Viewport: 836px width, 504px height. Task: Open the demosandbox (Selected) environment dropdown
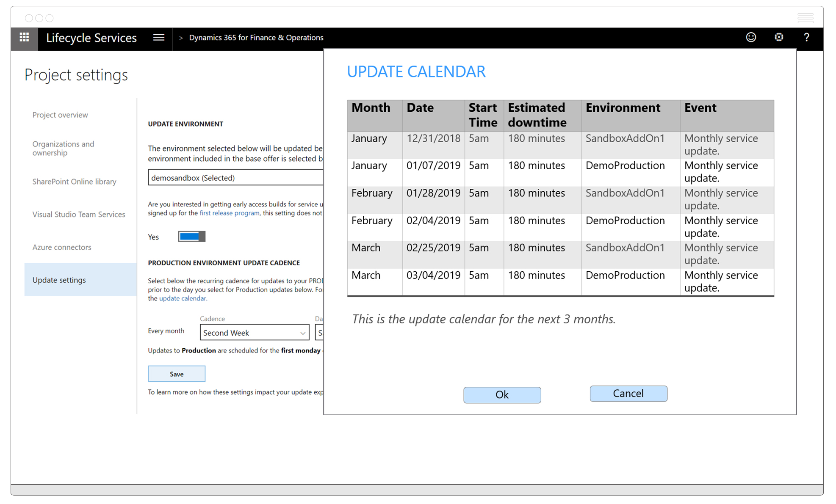235,178
